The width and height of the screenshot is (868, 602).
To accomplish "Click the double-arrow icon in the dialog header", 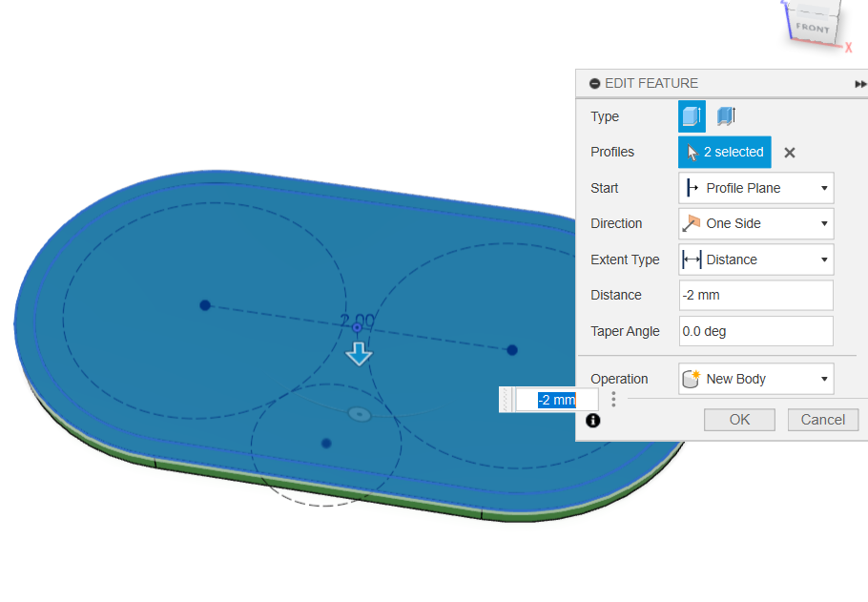I will coord(859,84).
